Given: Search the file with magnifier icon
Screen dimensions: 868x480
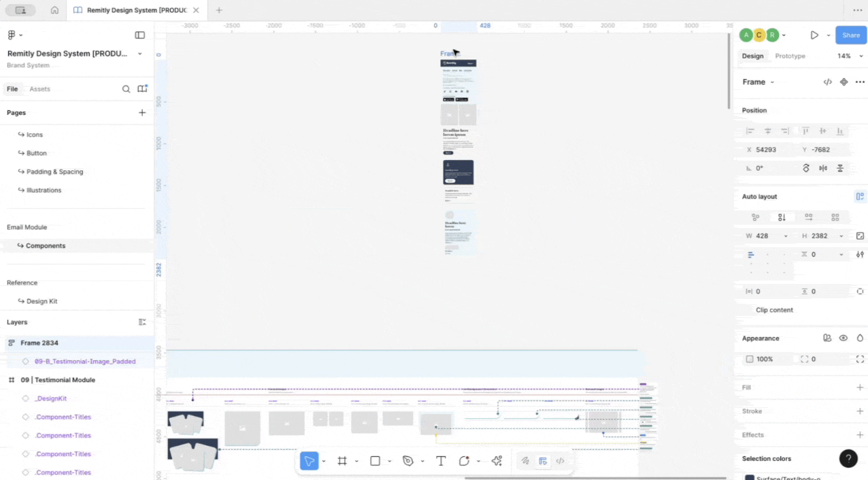Looking at the screenshot, I should 126,89.
